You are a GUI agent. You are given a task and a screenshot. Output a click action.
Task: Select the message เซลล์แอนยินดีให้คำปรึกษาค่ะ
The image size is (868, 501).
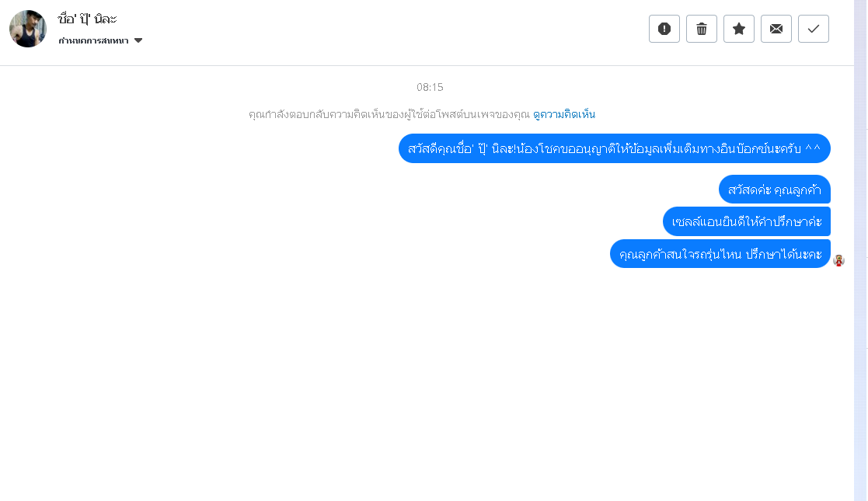tap(747, 221)
